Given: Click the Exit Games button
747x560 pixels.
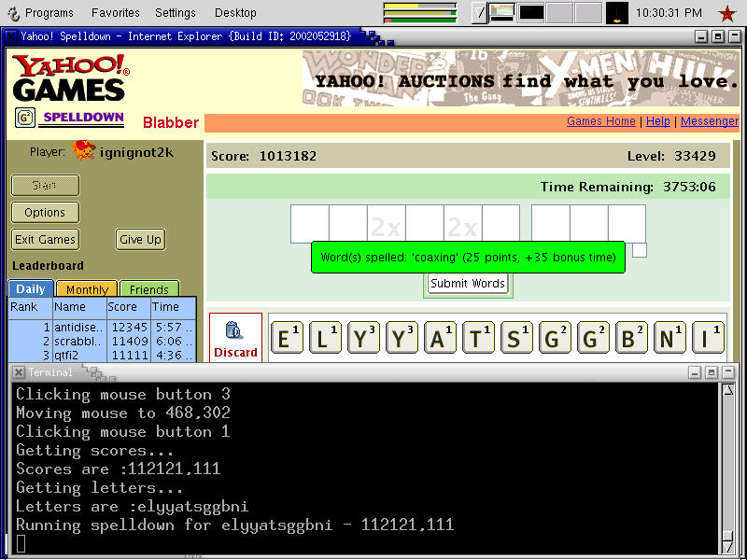Looking at the screenshot, I should [x=45, y=240].
